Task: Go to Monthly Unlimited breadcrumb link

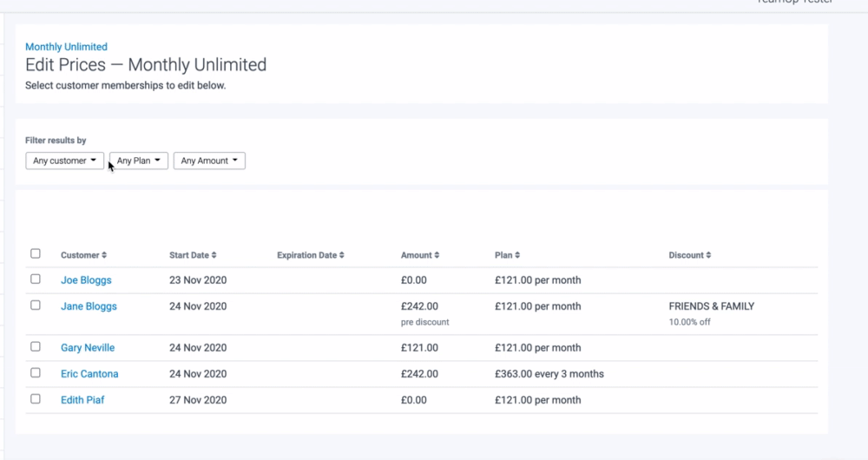Action: pos(66,47)
